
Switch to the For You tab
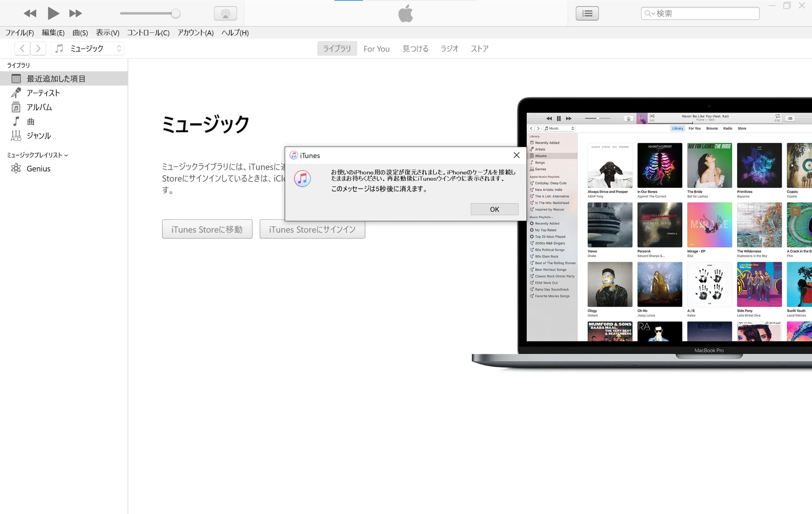376,49
